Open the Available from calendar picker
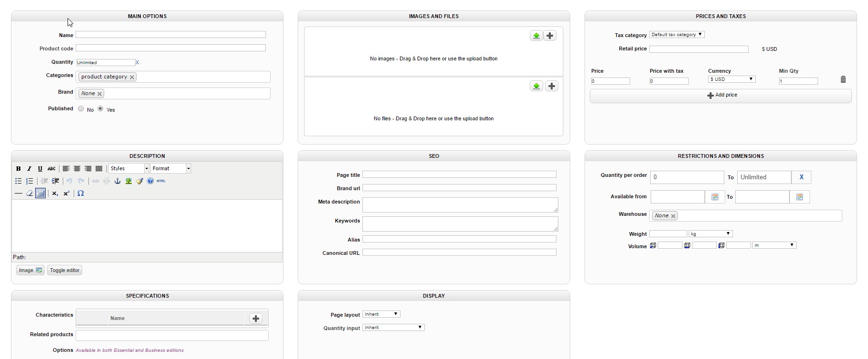This screenshot has width=868, height=359. [715, 197]
